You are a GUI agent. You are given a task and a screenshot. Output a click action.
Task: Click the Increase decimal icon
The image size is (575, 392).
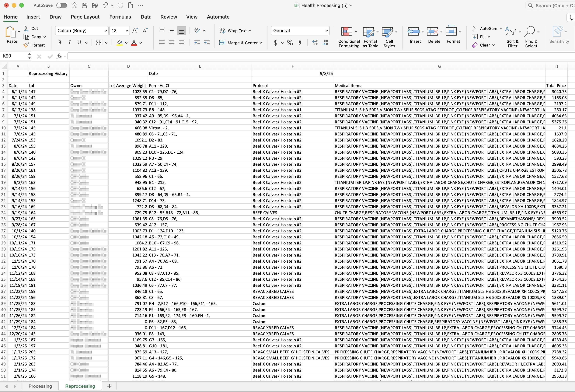[315, 43]
